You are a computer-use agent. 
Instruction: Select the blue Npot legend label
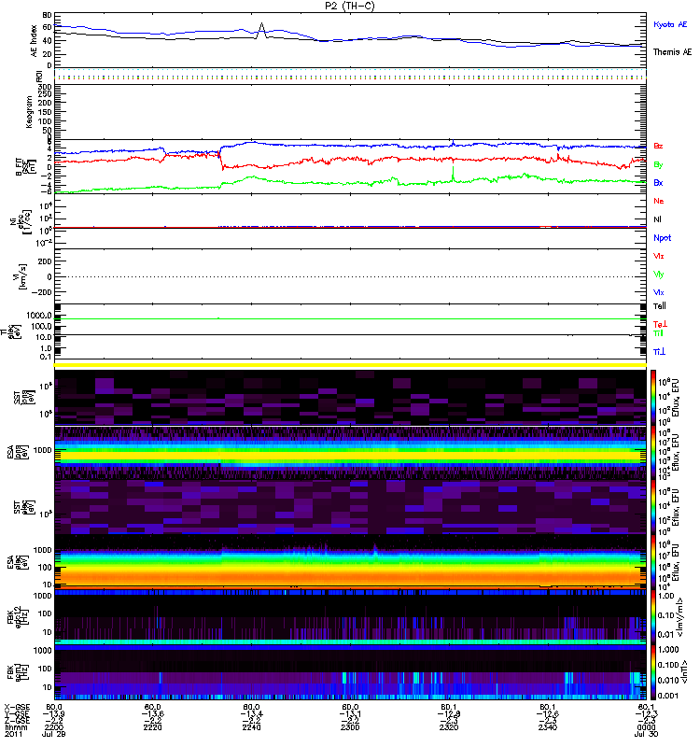click(662, 238)
